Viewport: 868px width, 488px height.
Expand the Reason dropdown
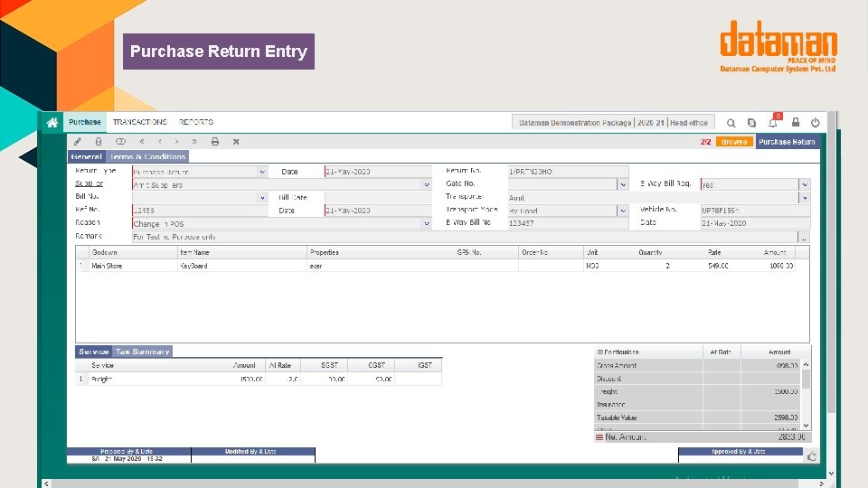426,223
